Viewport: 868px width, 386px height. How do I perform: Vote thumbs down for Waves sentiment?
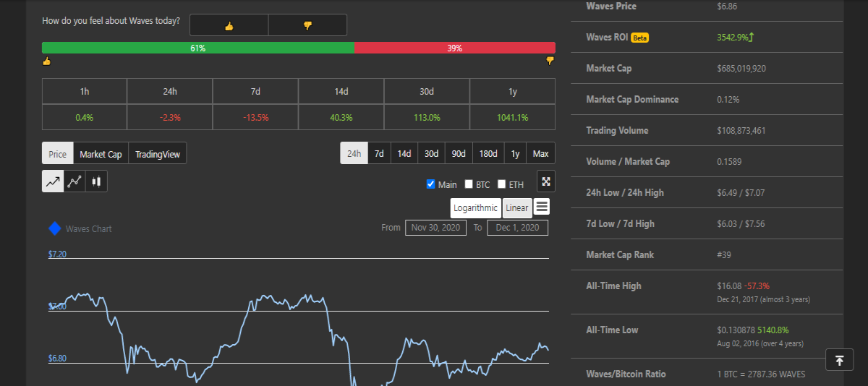(x=307, y=25)
